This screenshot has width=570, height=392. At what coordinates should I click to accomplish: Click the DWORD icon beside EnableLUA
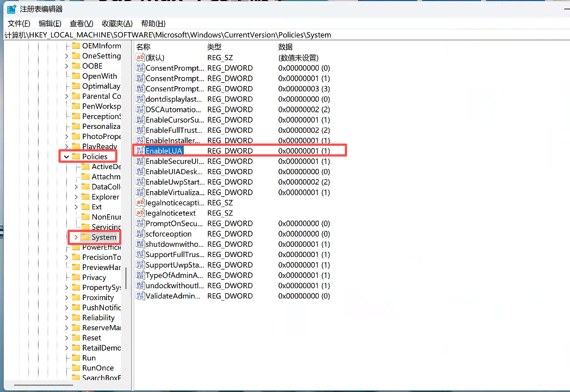click(x=140, y=151)
